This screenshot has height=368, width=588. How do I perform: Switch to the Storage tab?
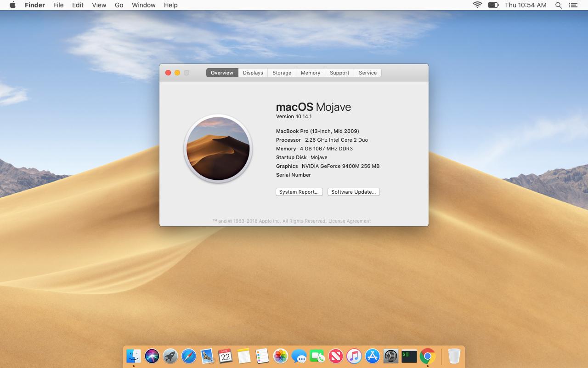[x=282, y=72]
